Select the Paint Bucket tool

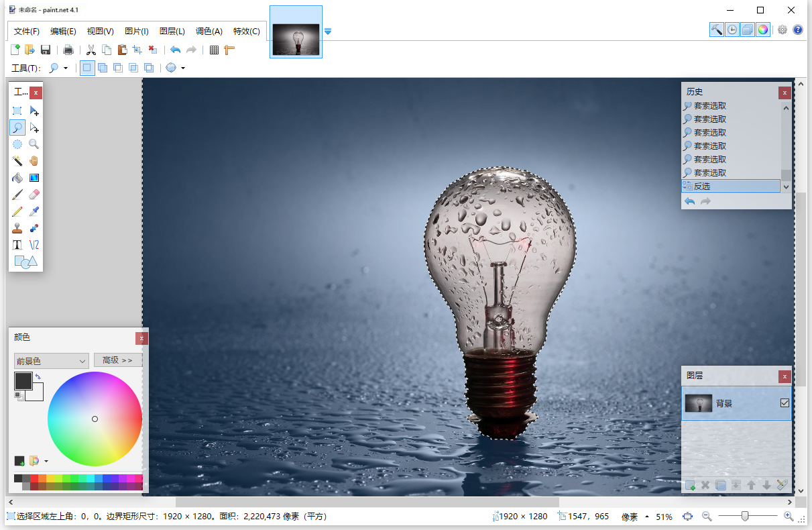point(17,178)
